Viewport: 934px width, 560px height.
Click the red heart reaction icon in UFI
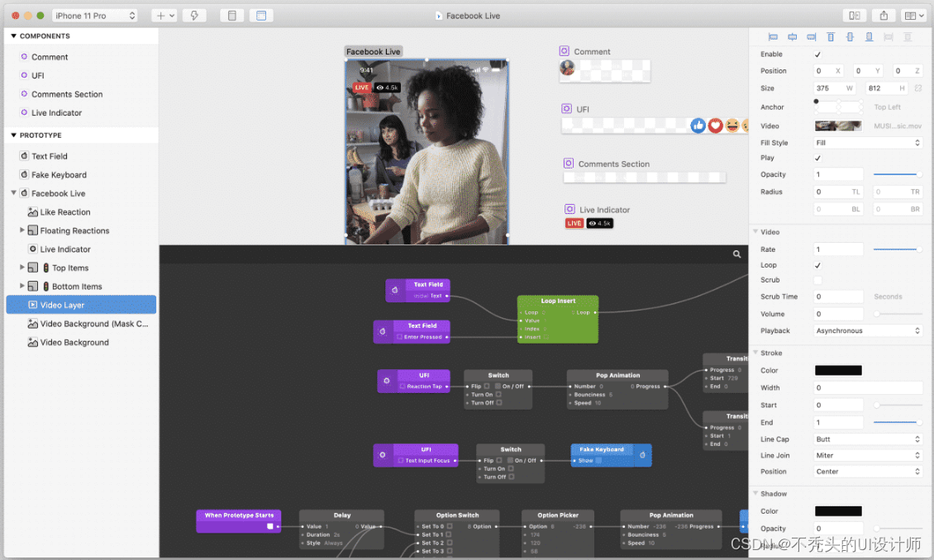(716, 126)
